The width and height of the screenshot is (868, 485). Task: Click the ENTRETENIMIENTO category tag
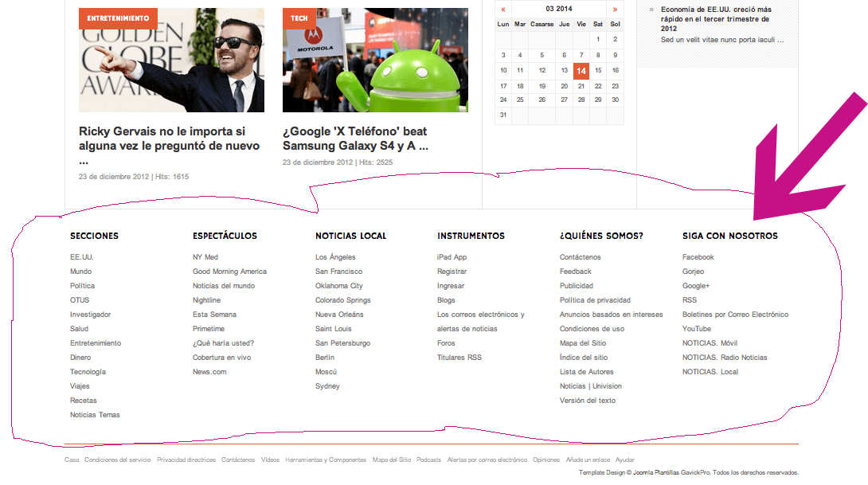tap(118, 18)
